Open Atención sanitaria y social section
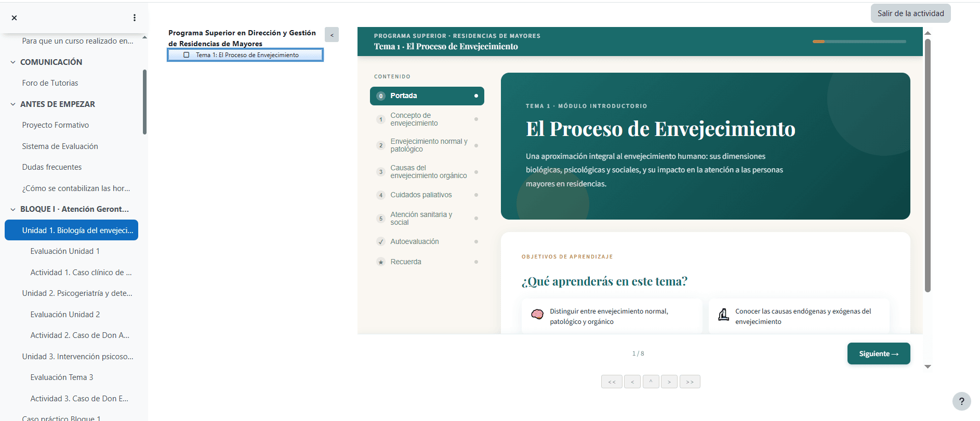The image size is (980, 421). [x=427, y=219]
